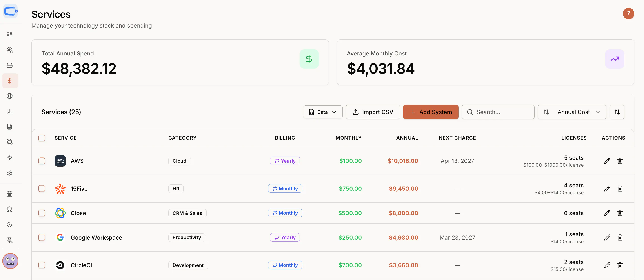Image resolution: width=644 pixels, height=280 pixels.
Task: Click the app logo in the sidebar
Action: coord(11,11)
